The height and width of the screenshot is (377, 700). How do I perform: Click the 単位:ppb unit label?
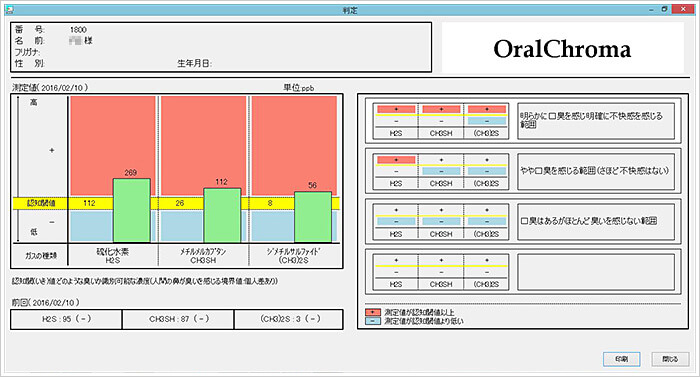tap(299, 88)
